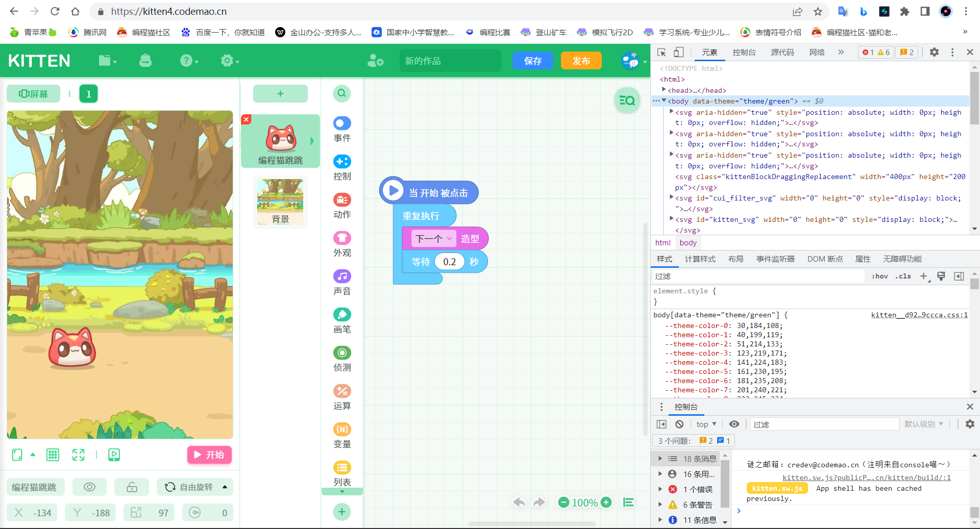Open the DevTools element inspector picker
Viewport: 980px width, 529px height.
tap(661, 52)
